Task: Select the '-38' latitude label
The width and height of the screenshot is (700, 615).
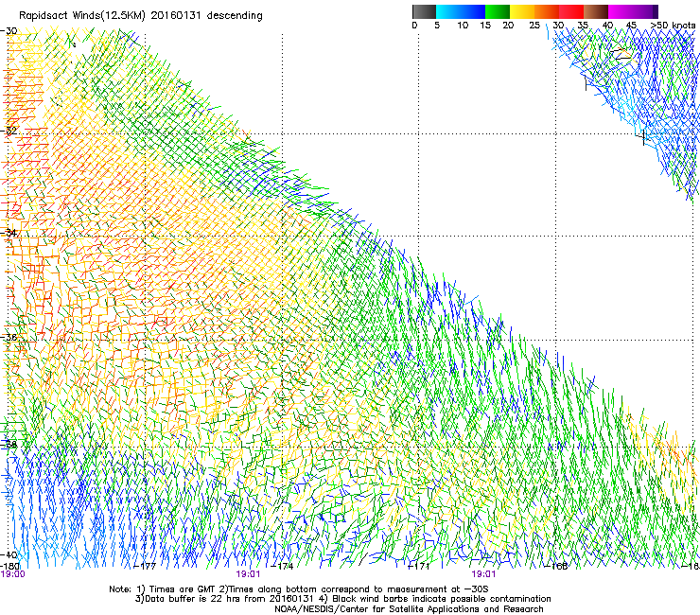Action: coord(9,445)
